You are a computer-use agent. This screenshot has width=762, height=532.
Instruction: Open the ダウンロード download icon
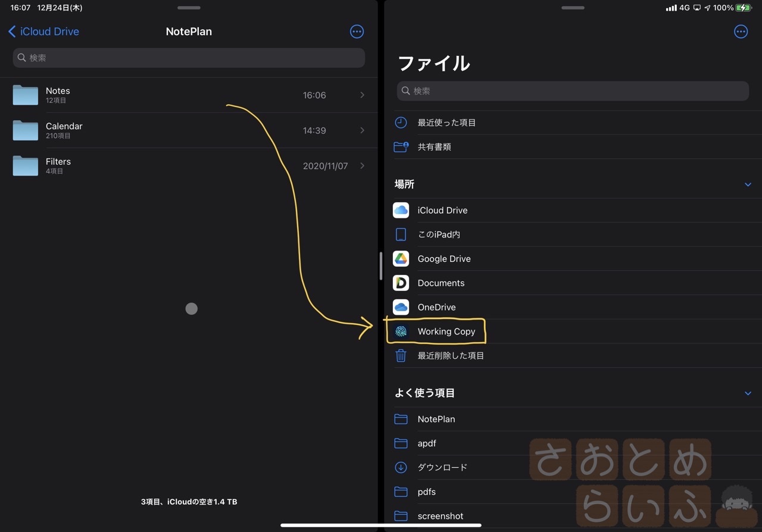pyautogui.click(x=401, y=468)
